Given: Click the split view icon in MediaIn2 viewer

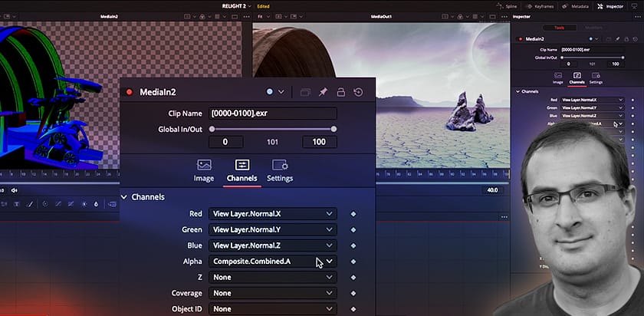Looking at the screenshot, I should tap(187, 17).
